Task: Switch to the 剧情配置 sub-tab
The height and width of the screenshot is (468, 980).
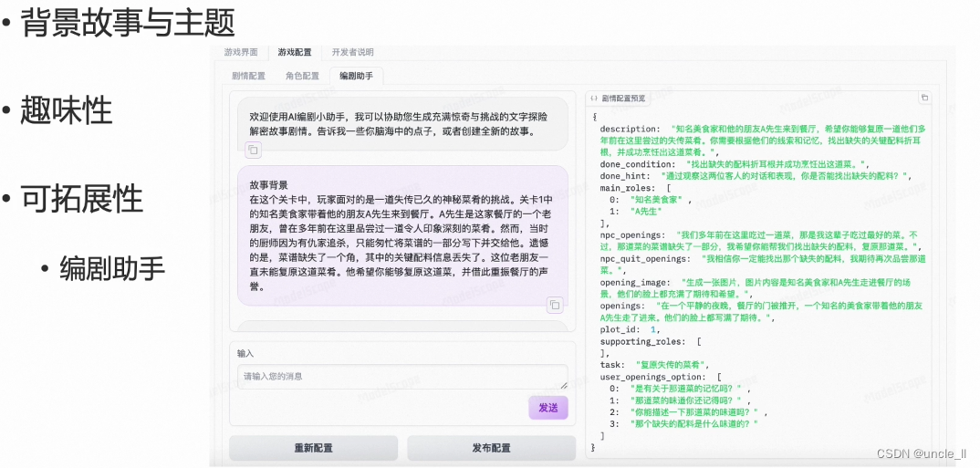Action: click(x=249, y=76)
